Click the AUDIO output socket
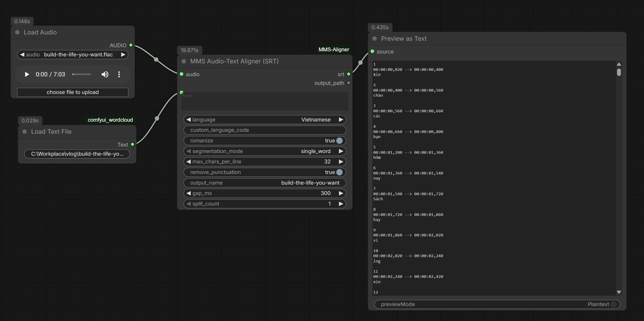This screenshot has height=321, width=644. pos(131,45)
